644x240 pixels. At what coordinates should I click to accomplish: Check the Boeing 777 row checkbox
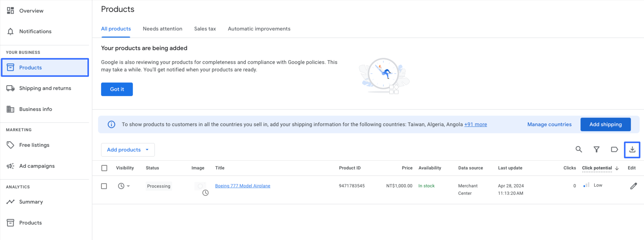point(104,186)
